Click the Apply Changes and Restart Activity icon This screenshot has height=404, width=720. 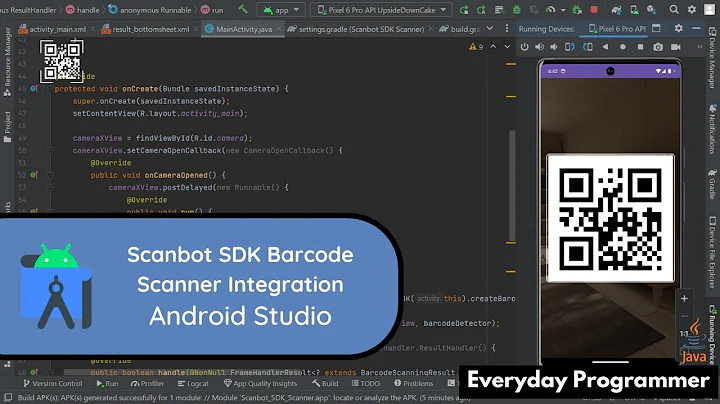[x=481, y=10]
